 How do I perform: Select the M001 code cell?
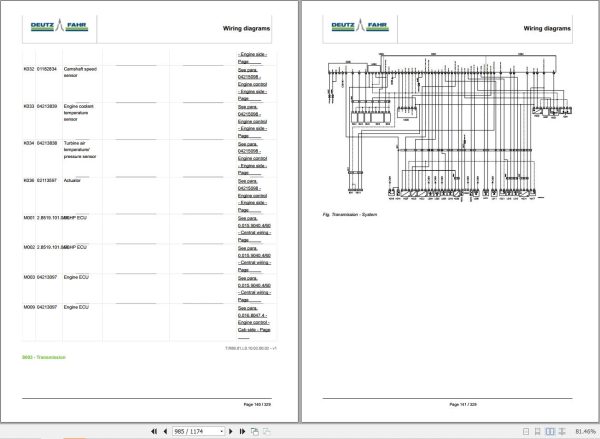coord(29,217)
